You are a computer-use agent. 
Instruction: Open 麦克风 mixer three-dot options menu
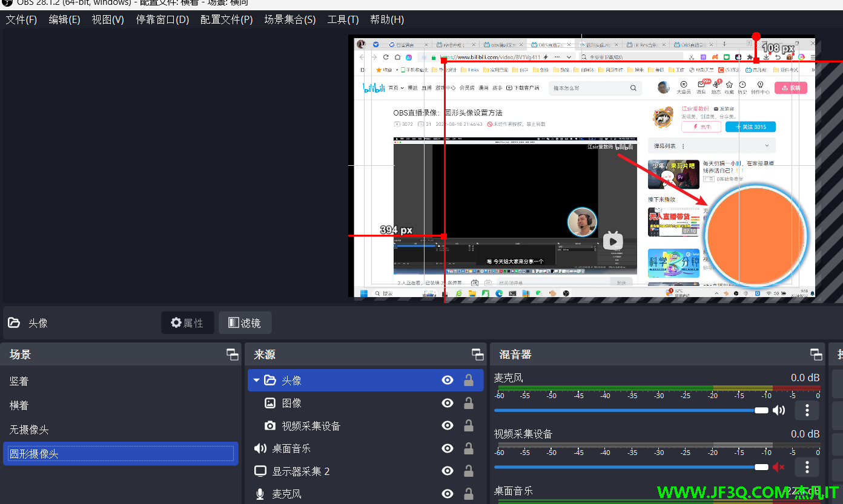807,410
